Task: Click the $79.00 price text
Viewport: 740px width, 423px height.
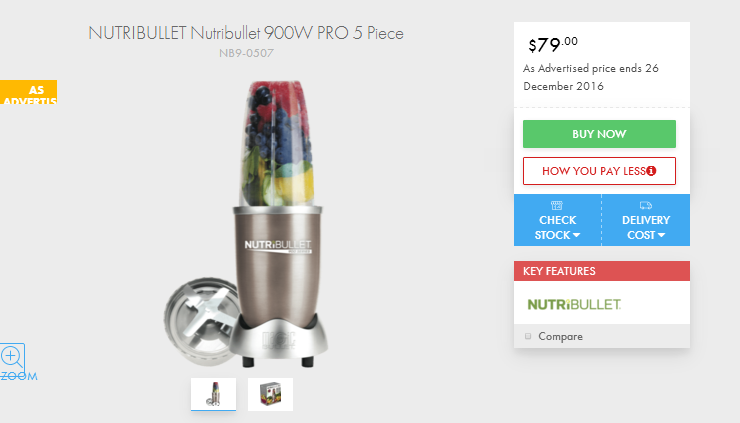Action: 553,45
